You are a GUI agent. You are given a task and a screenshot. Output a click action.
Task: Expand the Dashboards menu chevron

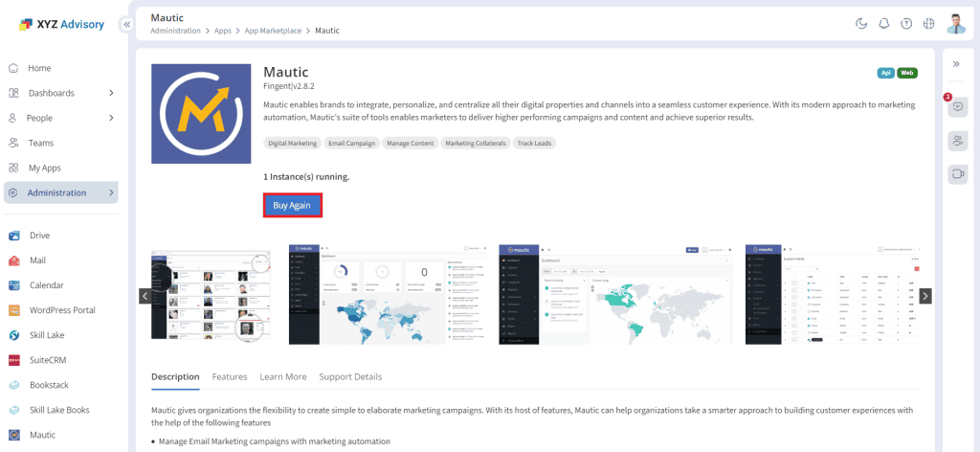point(111,93)
